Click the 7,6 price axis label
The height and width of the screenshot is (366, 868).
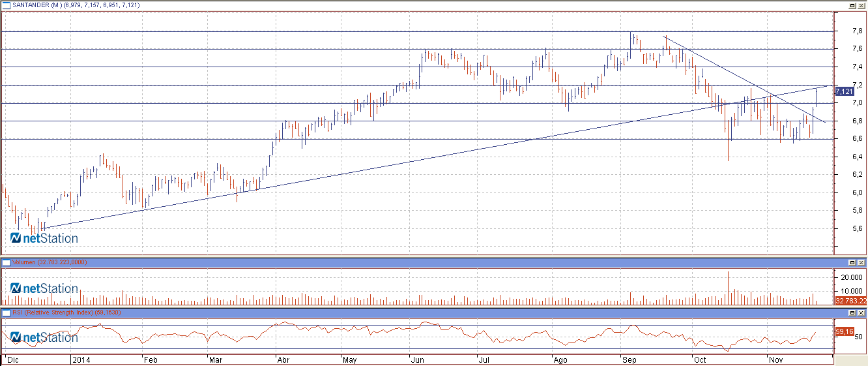click(x=858, y=49)
